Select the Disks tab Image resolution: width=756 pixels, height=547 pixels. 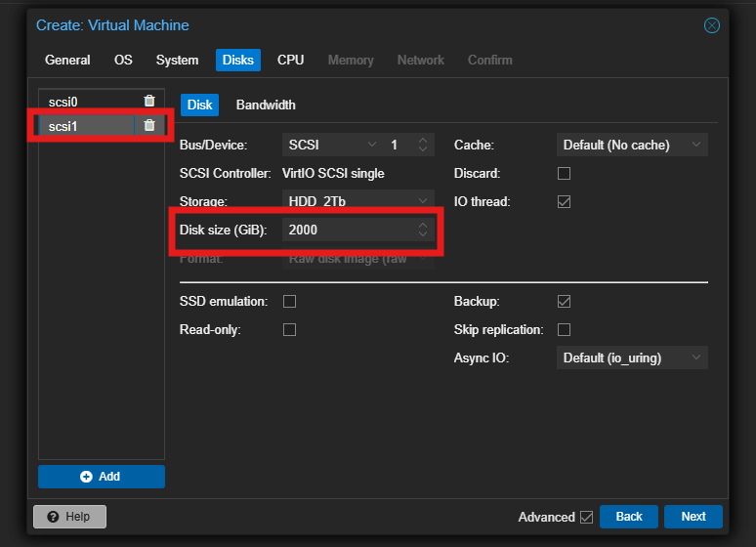tap(238, 60)
